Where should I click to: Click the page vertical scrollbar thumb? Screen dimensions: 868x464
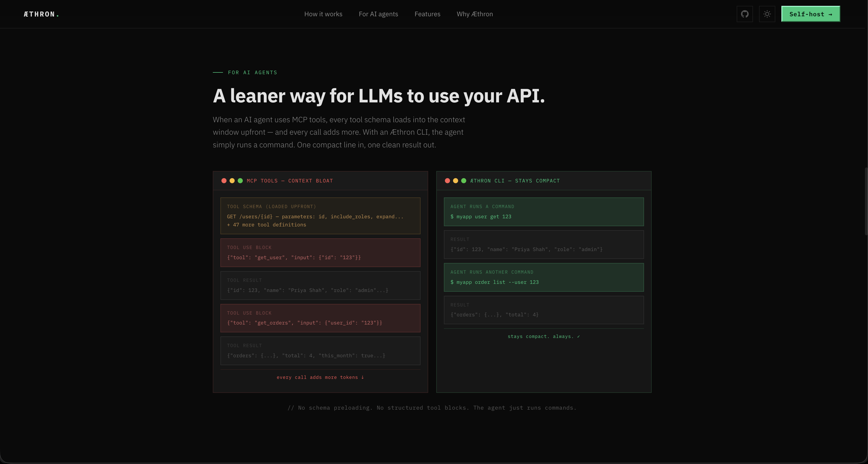tap(866, 201)
